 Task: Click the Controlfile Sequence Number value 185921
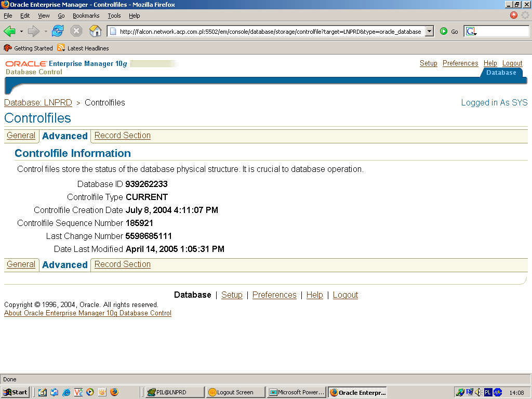click(139, 223)
